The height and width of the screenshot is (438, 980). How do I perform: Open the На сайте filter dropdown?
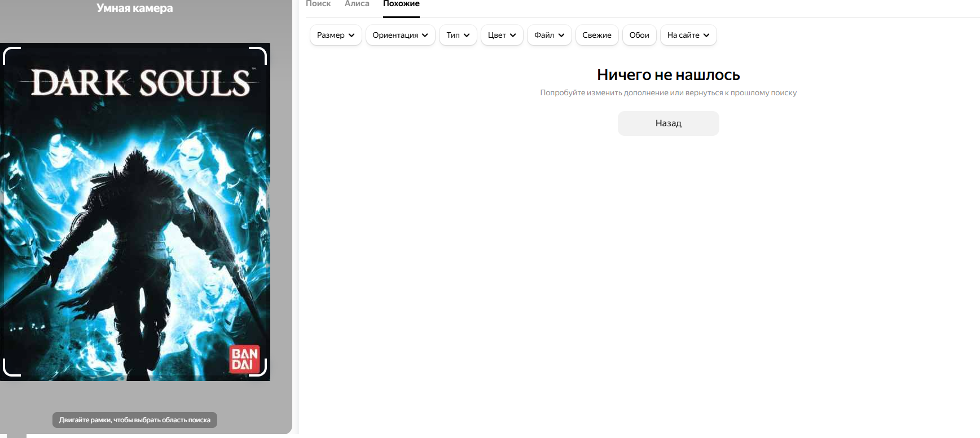pyautogui.click(x=688, y=35)
